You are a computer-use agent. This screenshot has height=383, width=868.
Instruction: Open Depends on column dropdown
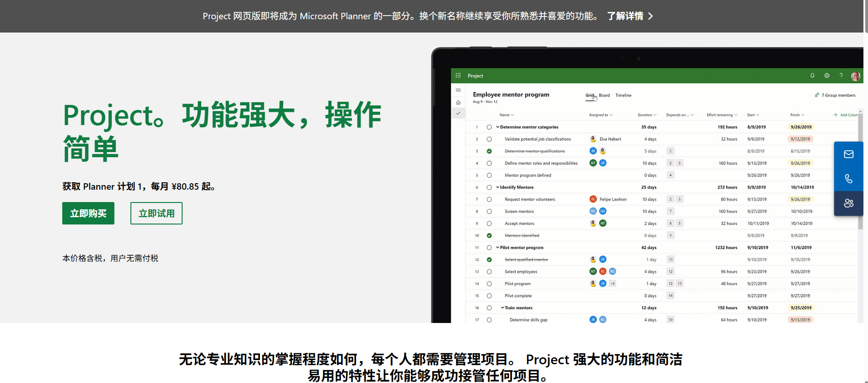coord(692,115)
